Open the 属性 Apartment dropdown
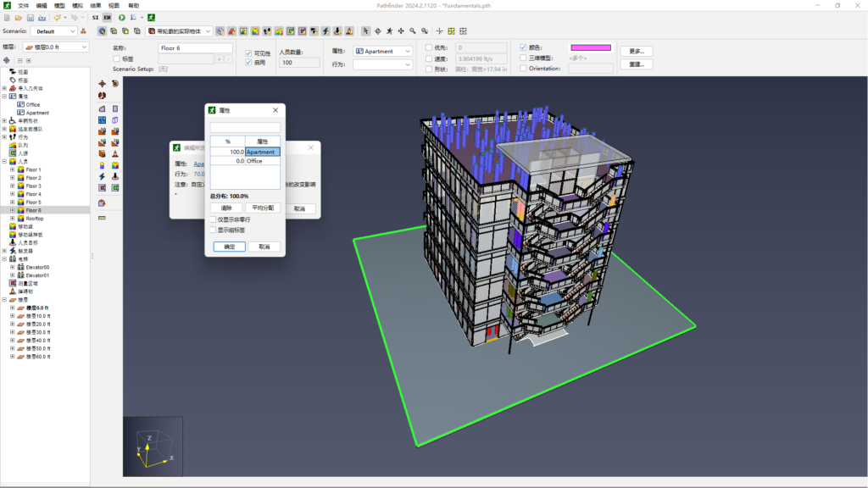868x488 pixels. tap(383, 51)
